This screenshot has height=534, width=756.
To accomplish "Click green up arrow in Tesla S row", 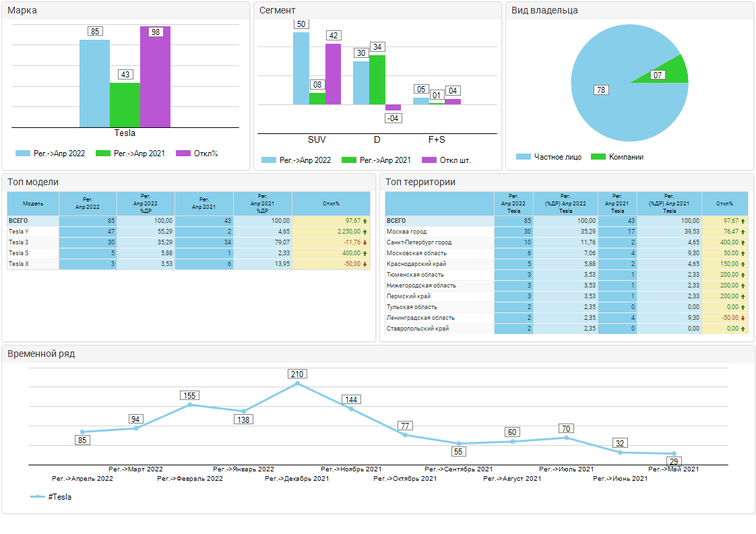I will point(365,253).
